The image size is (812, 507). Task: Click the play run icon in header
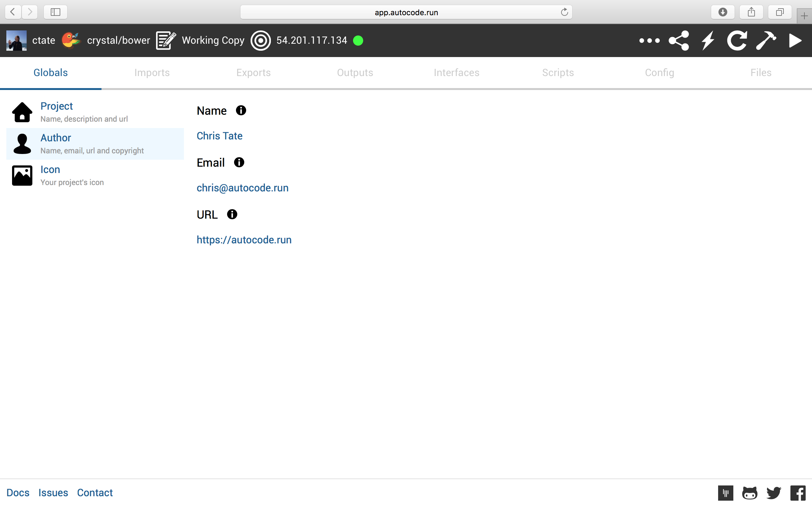[x=795, y=41]
